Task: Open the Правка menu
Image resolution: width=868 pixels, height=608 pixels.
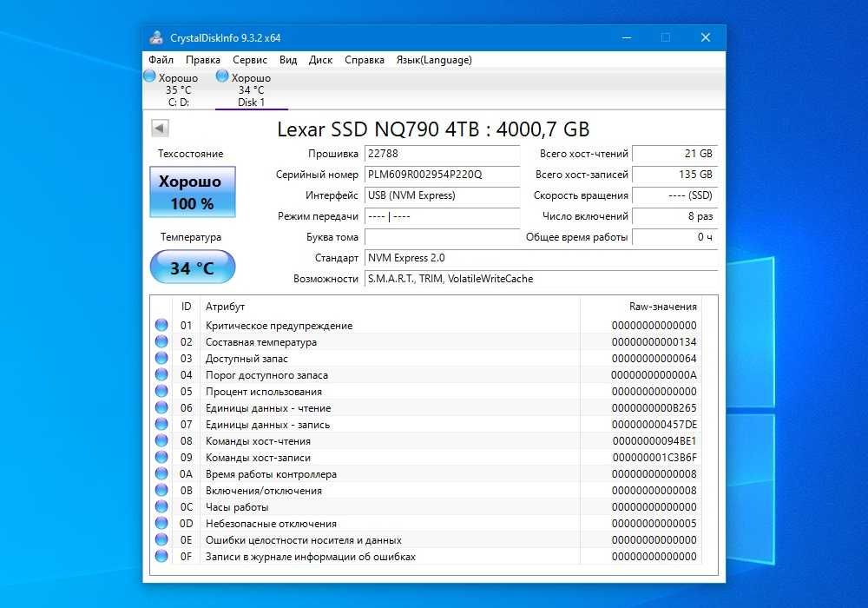Action: [x=202, y=60]
